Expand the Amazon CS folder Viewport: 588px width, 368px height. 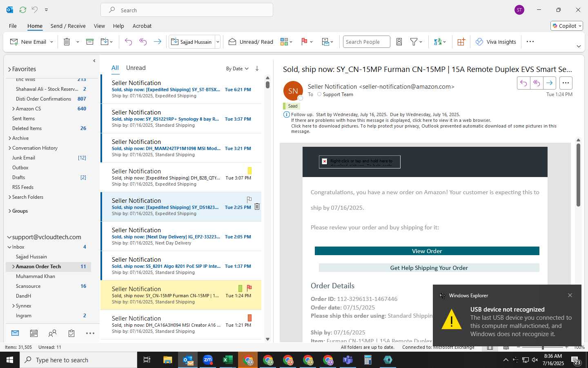coord(13,109)
